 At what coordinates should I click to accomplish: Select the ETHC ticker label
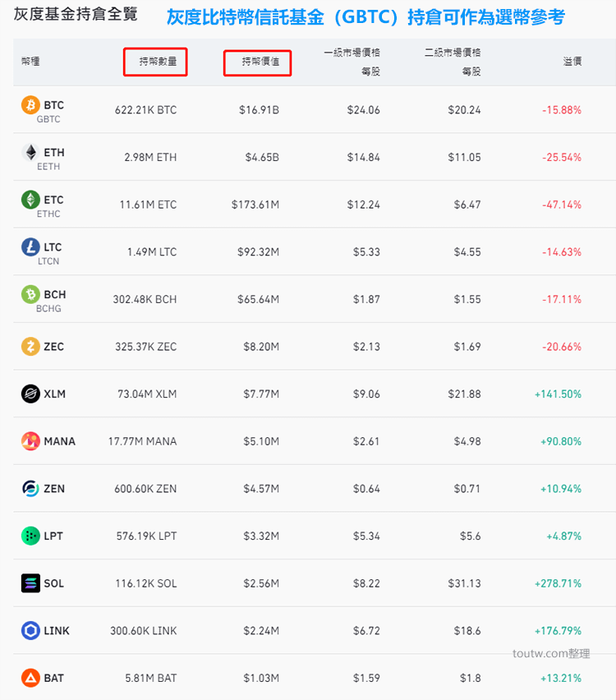pyautogui.click(x=48, y=214)
